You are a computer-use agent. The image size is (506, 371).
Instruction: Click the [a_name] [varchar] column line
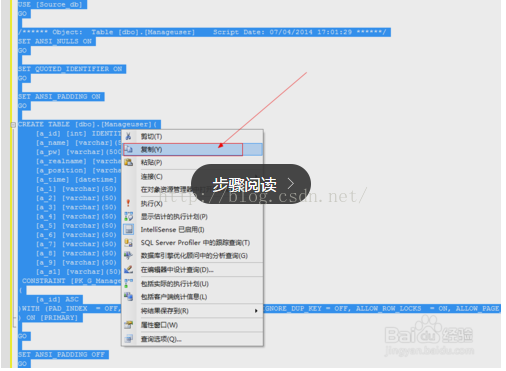point(79,143)
